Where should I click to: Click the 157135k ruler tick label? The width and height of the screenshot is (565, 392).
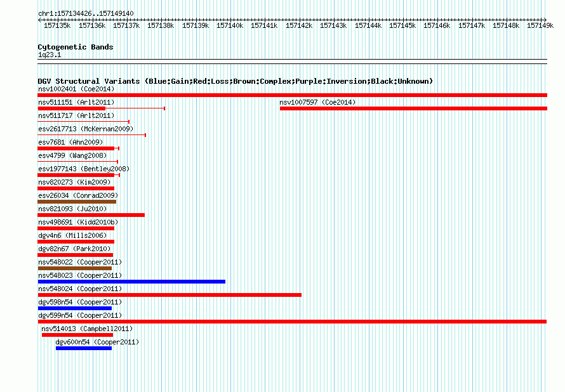point(57,25)
